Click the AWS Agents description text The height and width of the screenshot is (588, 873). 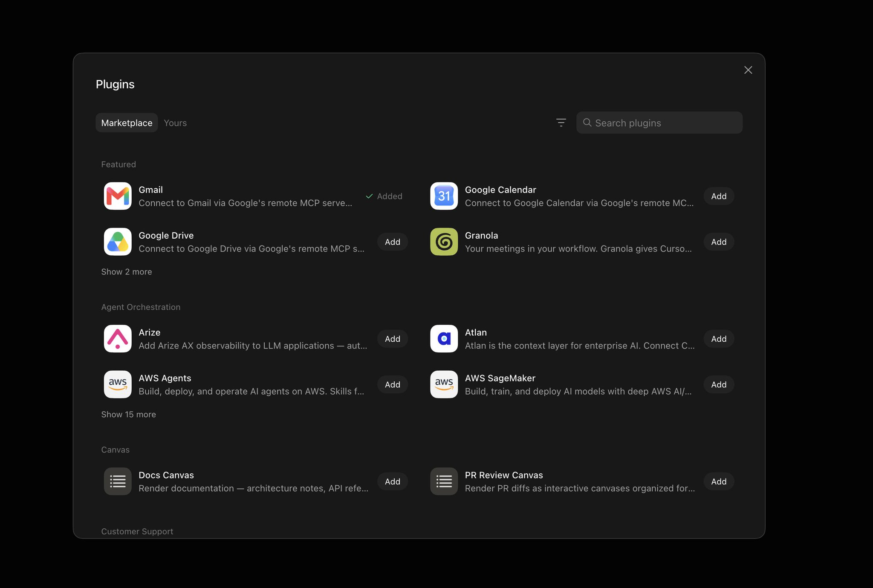(x=251, y=391)
